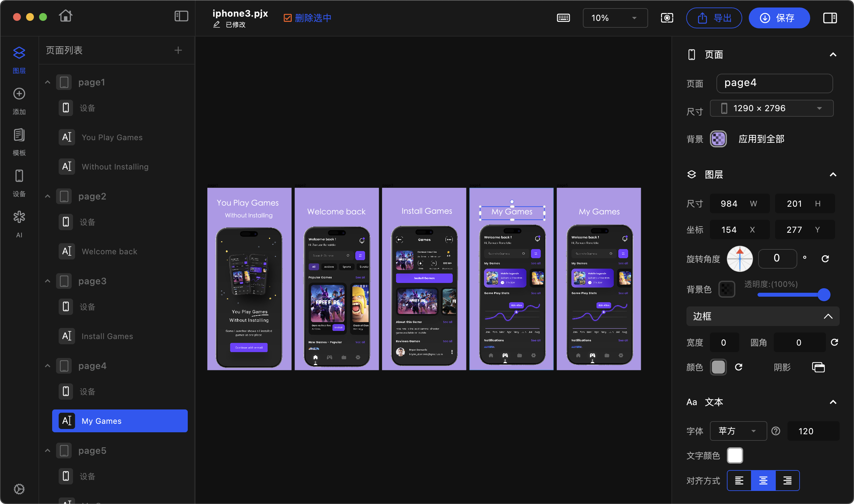Open the 1290 × 2796 size dropdown
This screenshot has width=854, height=504.
(x=771, y=108)
